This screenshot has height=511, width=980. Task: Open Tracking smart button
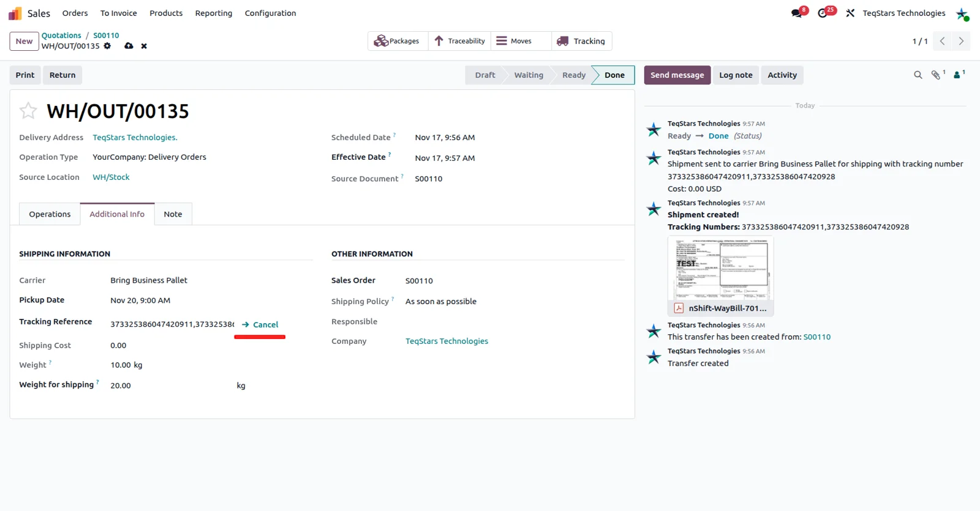[581, 41]
